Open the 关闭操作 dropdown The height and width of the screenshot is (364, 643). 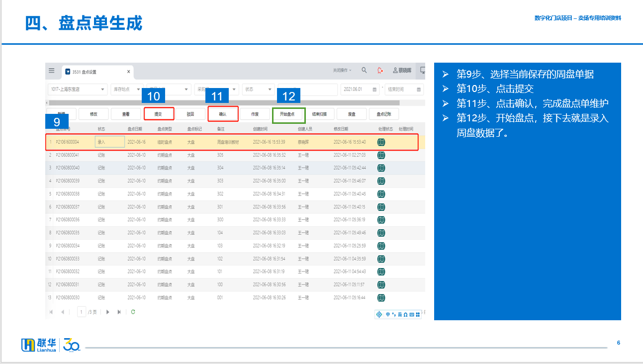(342, 71)
